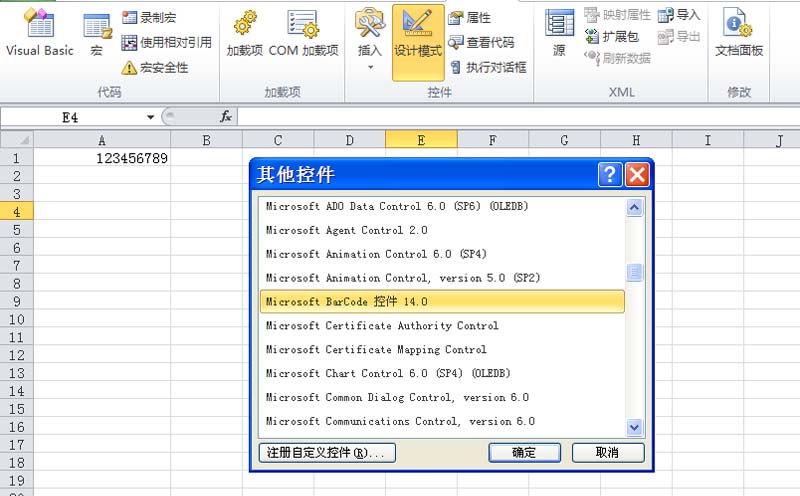Click the select-all corner of the sheet
The image size is (800, 496).
click(17, 140)
